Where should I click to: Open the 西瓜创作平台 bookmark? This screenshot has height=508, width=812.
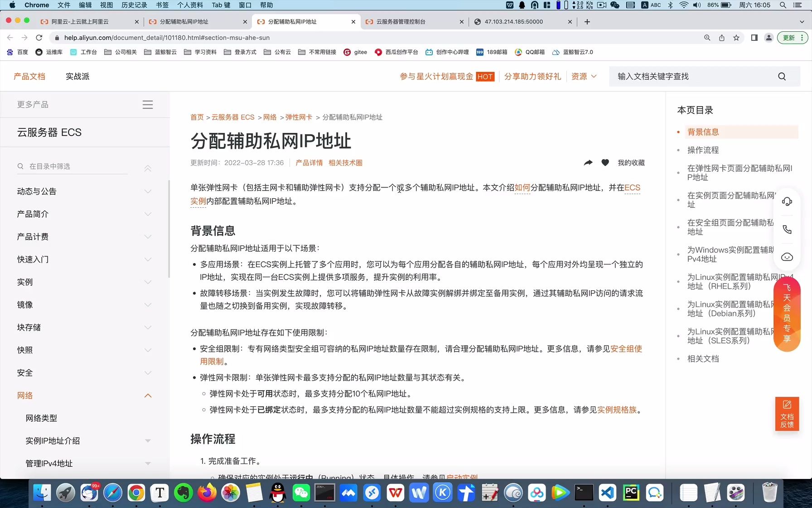point(396,52)
